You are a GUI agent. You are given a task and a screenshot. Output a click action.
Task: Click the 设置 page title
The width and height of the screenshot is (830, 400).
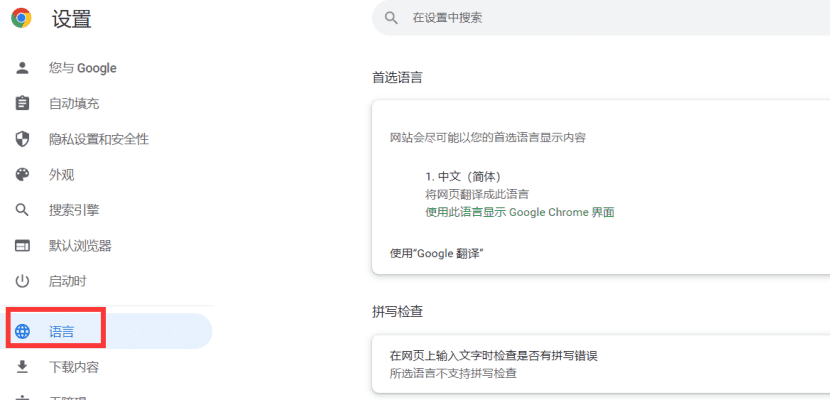pyautogui.click(x=72, y=18)
